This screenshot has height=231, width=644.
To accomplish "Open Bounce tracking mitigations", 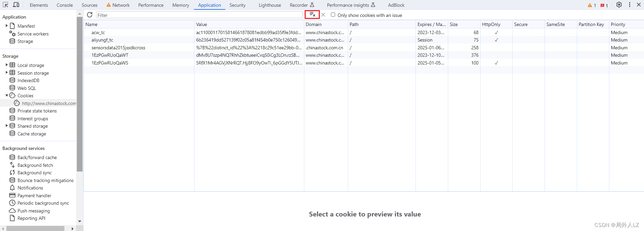I will [x=45, y=180].
